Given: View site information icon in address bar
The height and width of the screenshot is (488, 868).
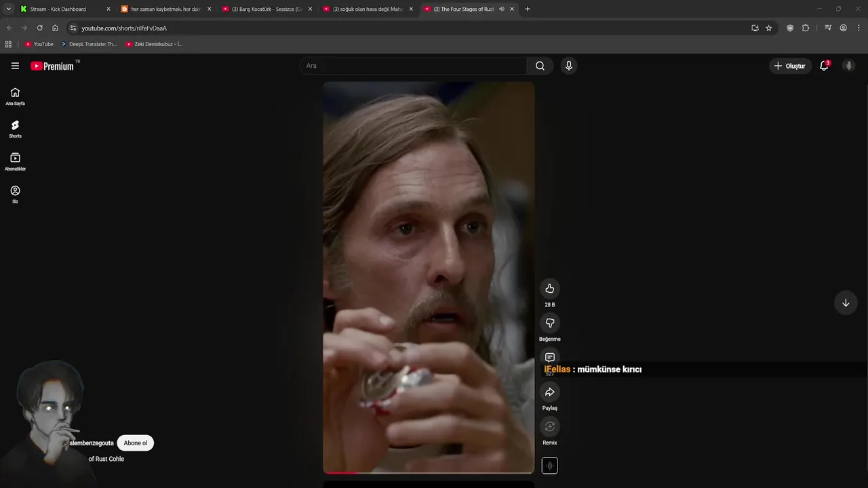Looking at the screenshot, I should pyautogui.click(x=73, y=28).
